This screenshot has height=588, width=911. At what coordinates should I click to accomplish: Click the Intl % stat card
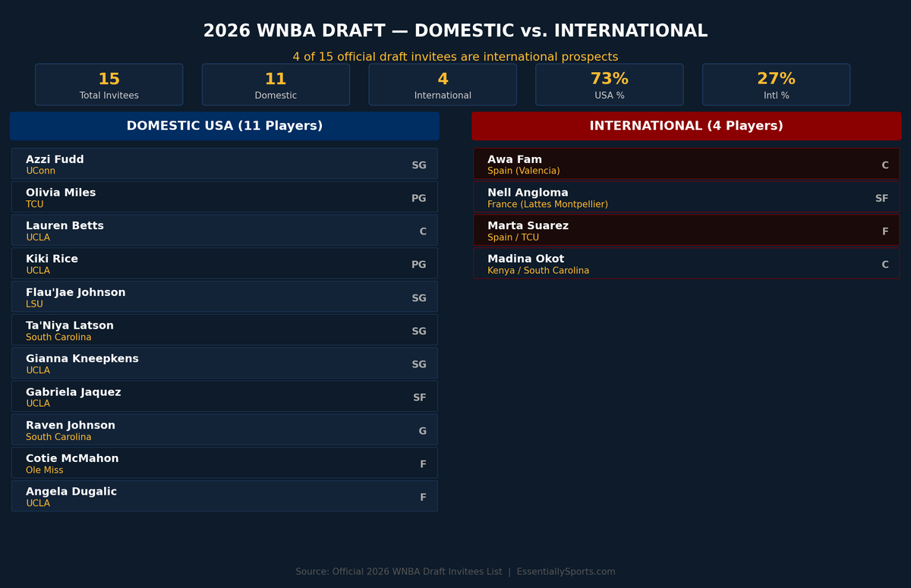point(776,84)
